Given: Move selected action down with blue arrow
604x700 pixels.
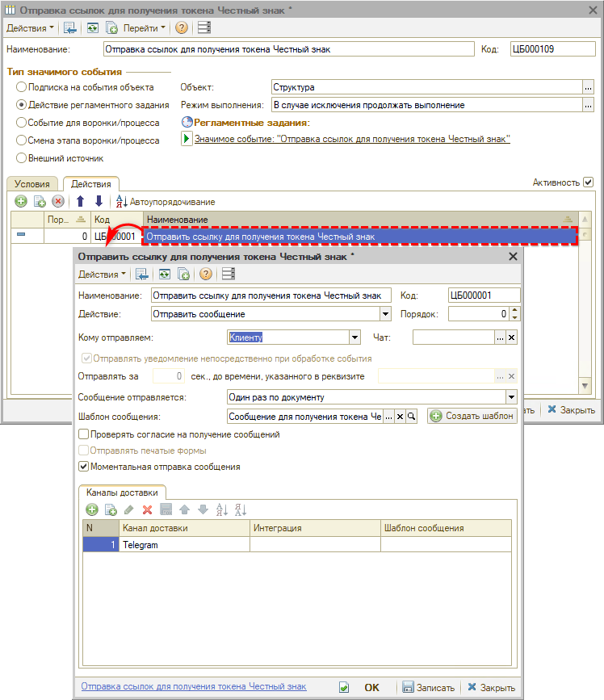Looking at the screenshot, I should point(99,201).
